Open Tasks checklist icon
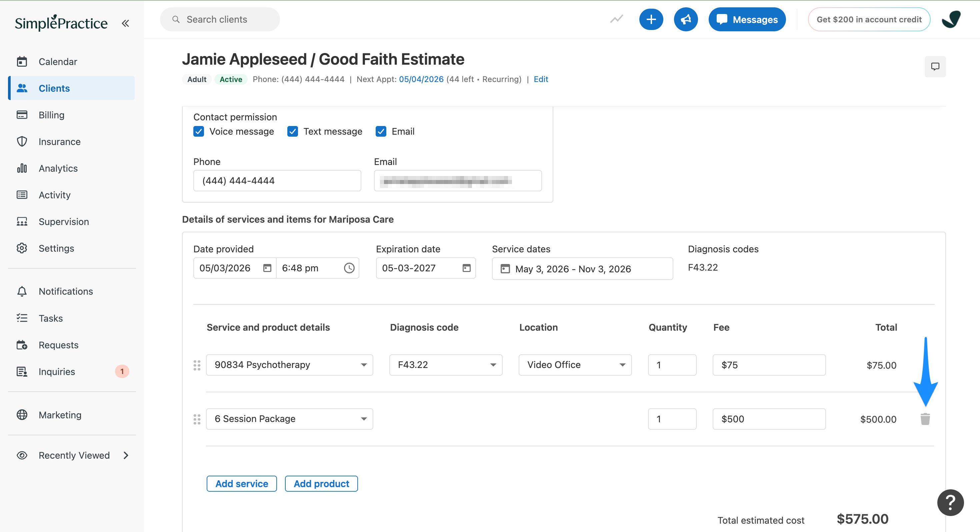Screen dimensions: 980x532 (22, 318)
